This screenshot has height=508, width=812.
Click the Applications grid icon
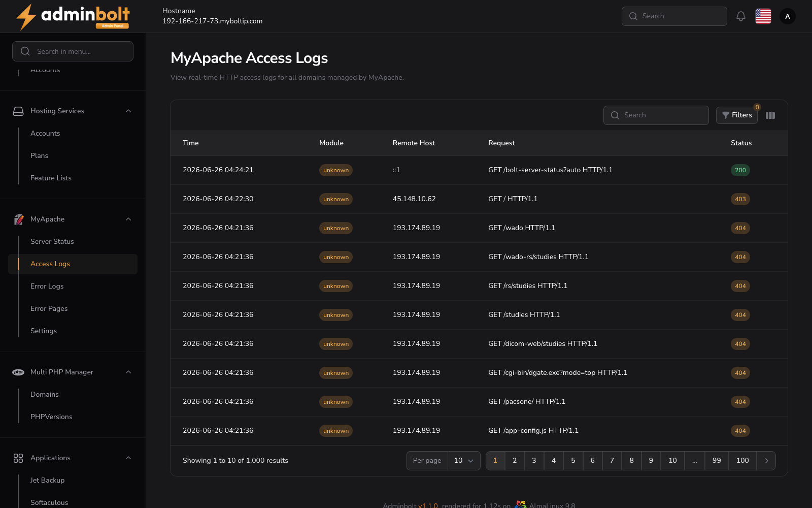[x=18, y=458]
